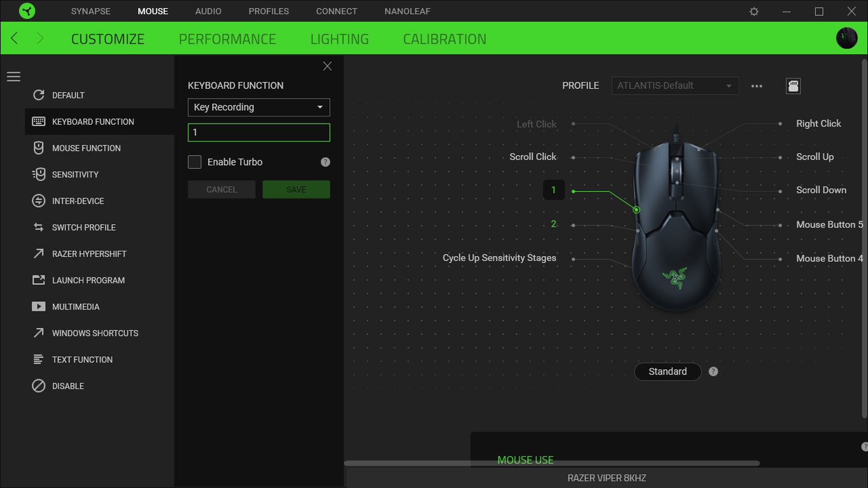Viewport: 868px width, 488px height.
Task: Click the Keyboard Function keyboard icon
Action: [39, 121]
